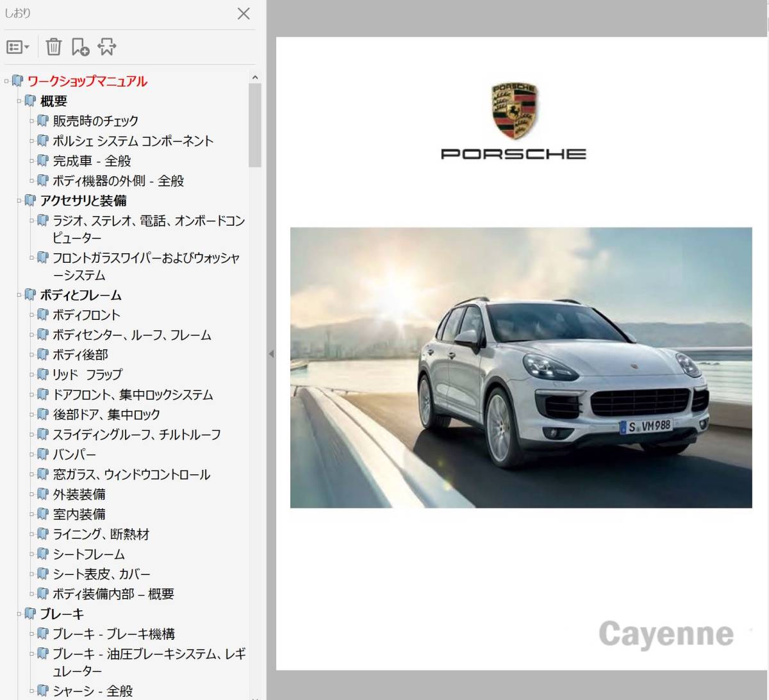This screenshot has height=700, width=769.
Task: Select 窓ガラス、ウィンドウコントロール bookmark
Action: coord(131,474)
